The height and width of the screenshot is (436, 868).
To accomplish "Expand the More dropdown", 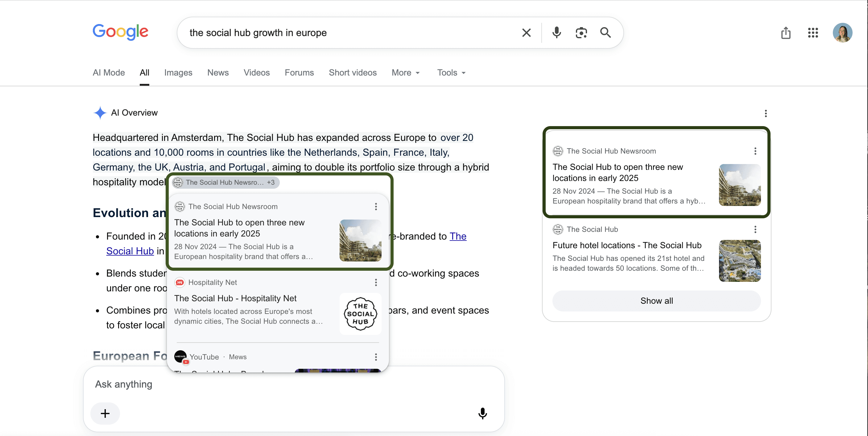I will (405, 72).
